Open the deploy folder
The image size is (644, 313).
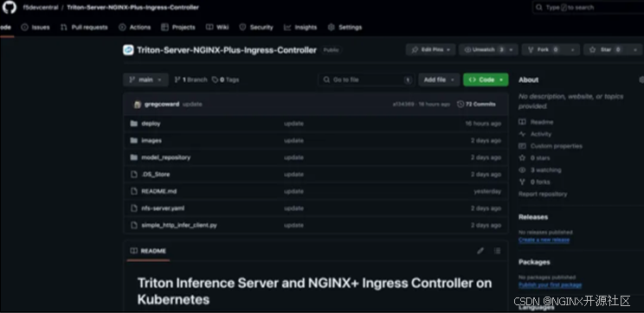pos(151,124)
